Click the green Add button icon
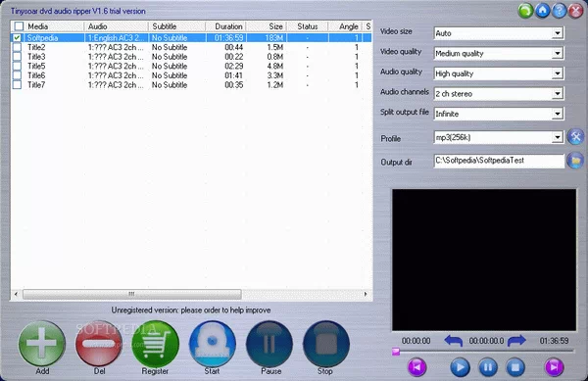 coord(42,344)
